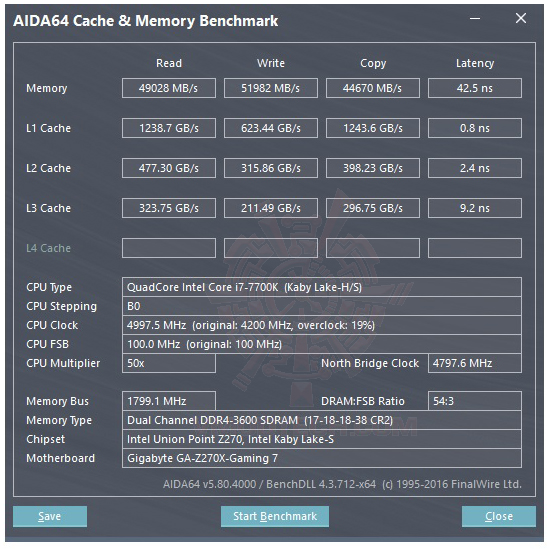Click the empty L4 Cache Latency field
The width and height of the screenshot is (549, 549).
475,248
